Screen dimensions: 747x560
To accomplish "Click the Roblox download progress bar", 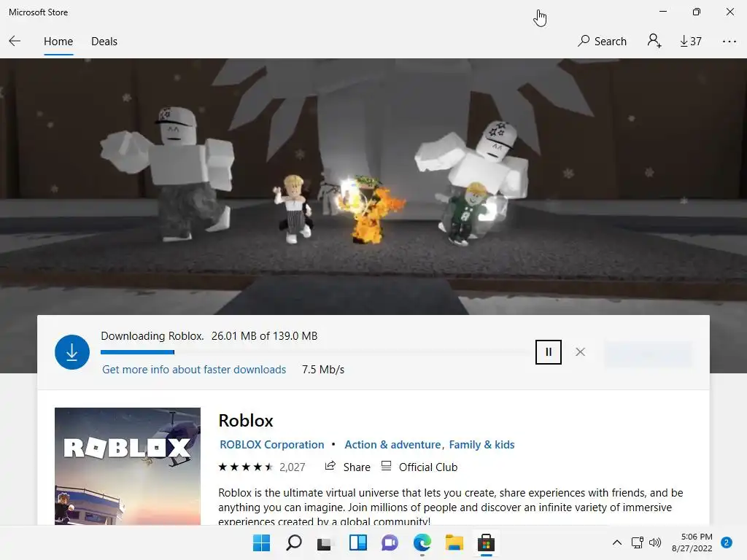I will (x=314, y=352).
